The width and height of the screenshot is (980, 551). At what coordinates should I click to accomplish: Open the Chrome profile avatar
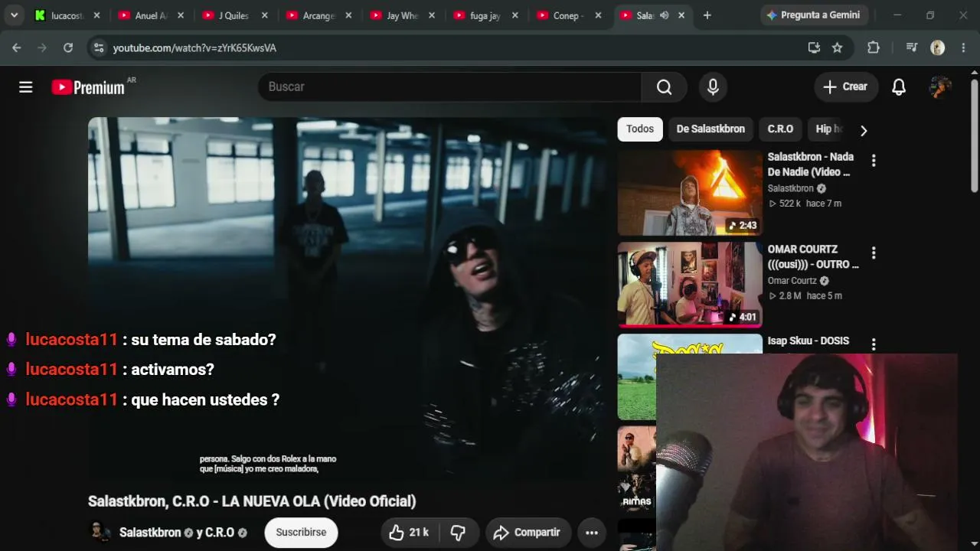pos(938,47)
